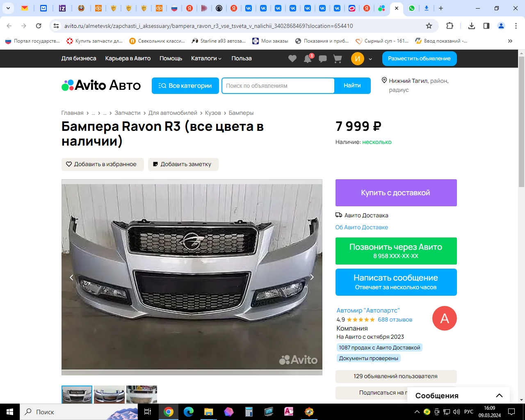Screen dimensions: 525x420
Task: Open Chrome extensions puzzle icon
Action: click(450, 26)
